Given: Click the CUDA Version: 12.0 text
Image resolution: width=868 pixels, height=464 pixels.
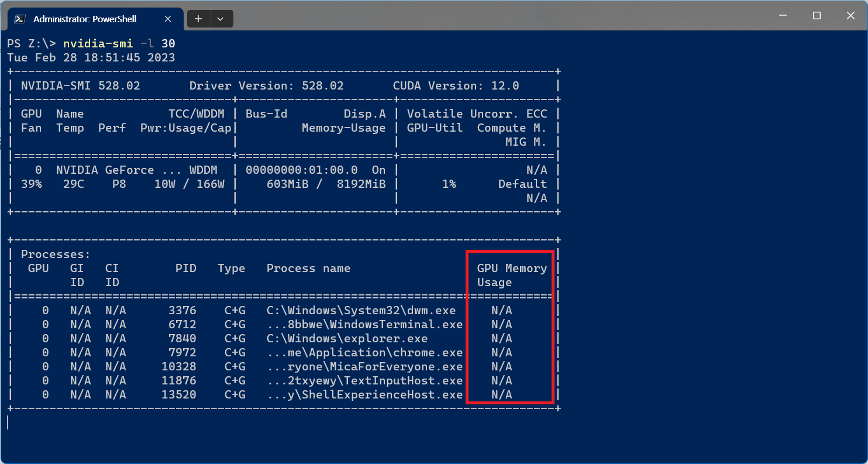Looking at the screenshot, I should [456, 86].
